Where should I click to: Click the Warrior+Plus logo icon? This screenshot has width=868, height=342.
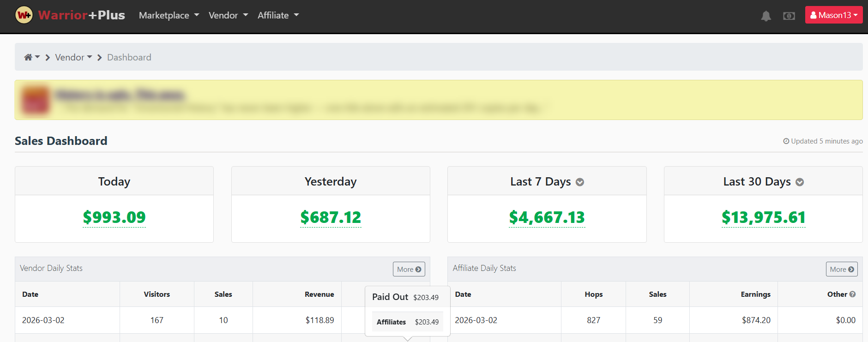(24, 15)
